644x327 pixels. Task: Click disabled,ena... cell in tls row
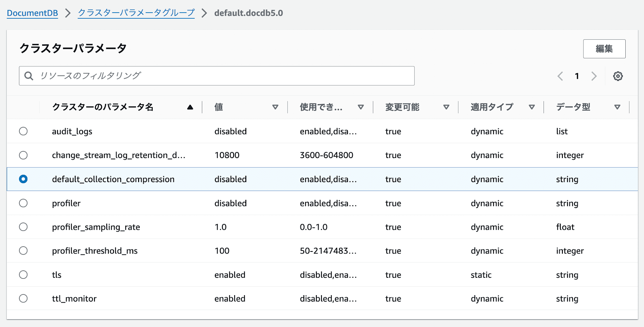[328, 275]
